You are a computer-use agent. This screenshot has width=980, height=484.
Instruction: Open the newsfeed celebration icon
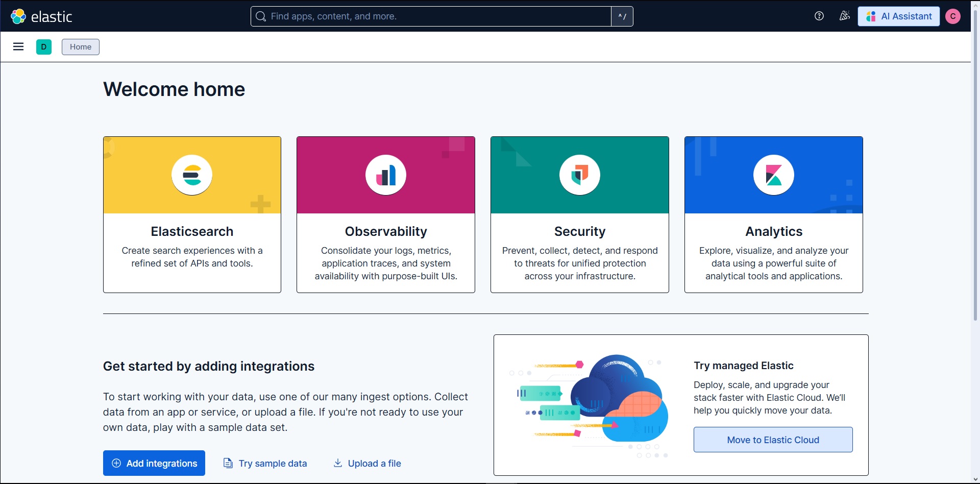click(845, 16)
